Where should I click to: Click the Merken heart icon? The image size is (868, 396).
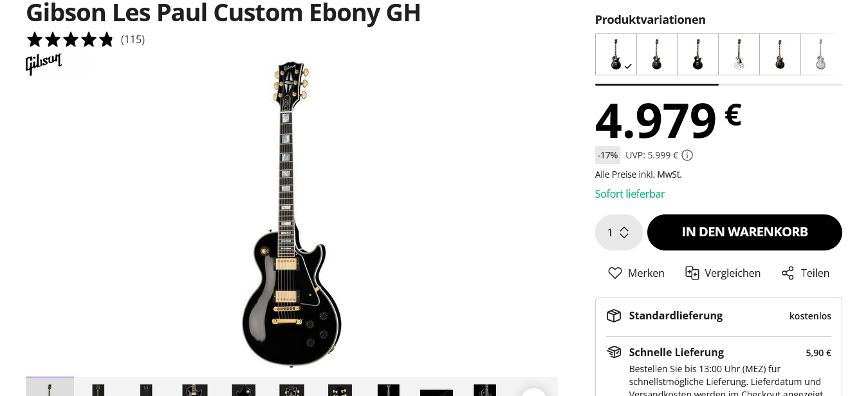[615, 273]
